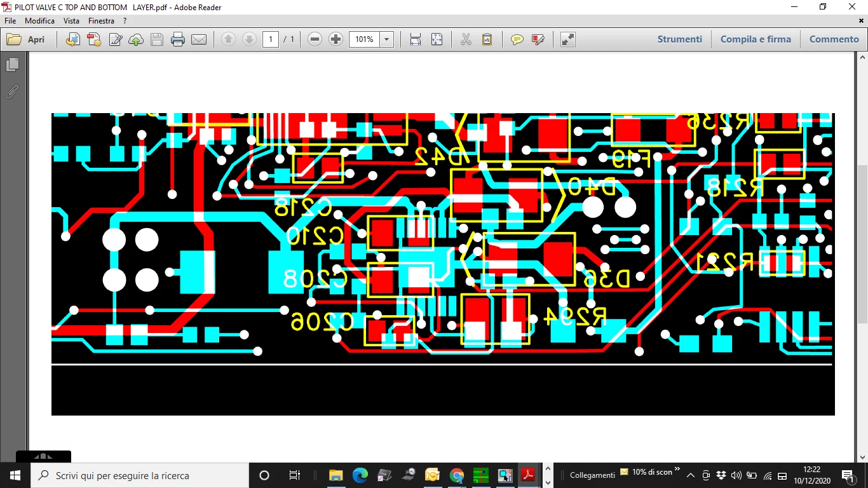Show attachments paperclip panel in sidebar
Image resolution: width=868 pixels, height=488 pixels.
[12, 92]
